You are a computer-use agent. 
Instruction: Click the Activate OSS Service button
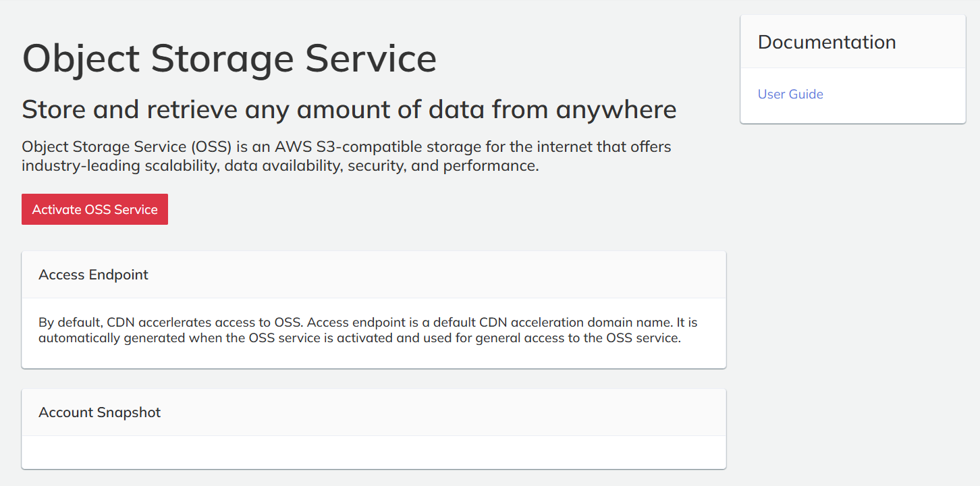94,209
